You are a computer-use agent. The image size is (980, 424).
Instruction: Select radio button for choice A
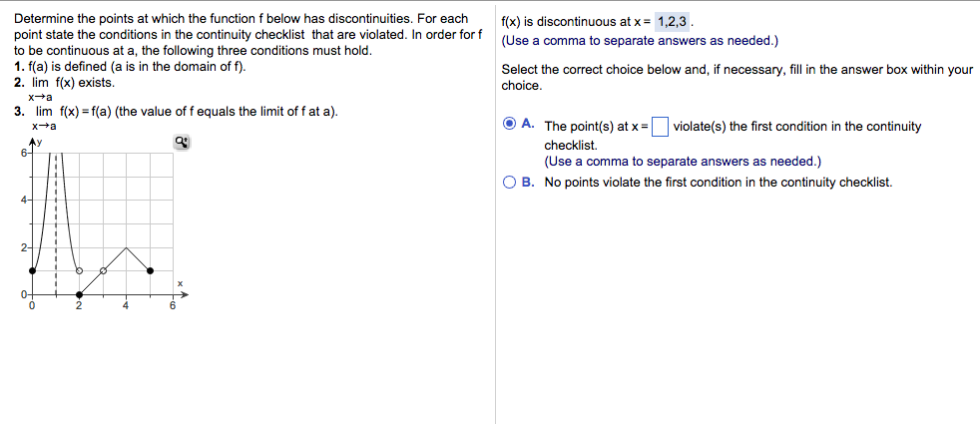(510, 125)
